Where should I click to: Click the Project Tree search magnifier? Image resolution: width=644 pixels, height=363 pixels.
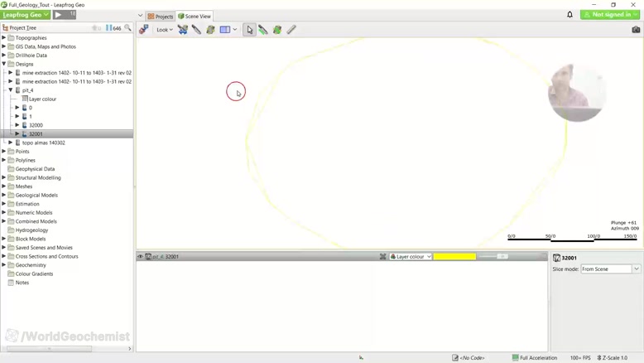[127, 27]
